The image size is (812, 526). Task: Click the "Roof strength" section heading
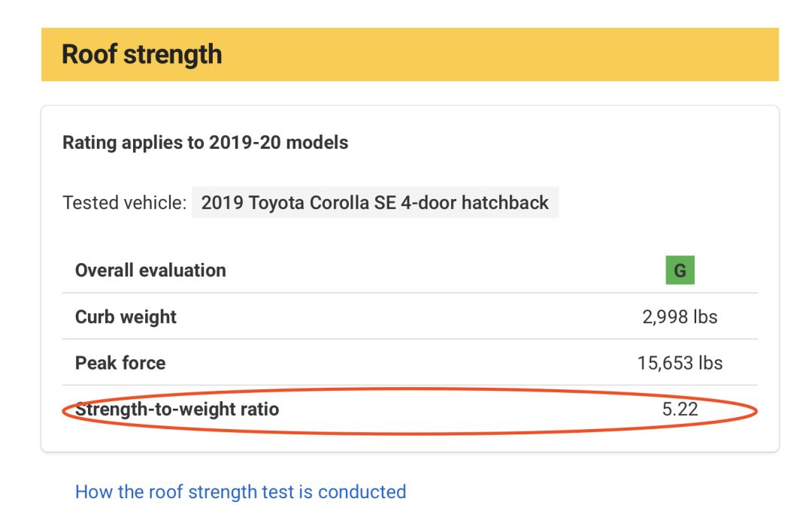(141, 55)
